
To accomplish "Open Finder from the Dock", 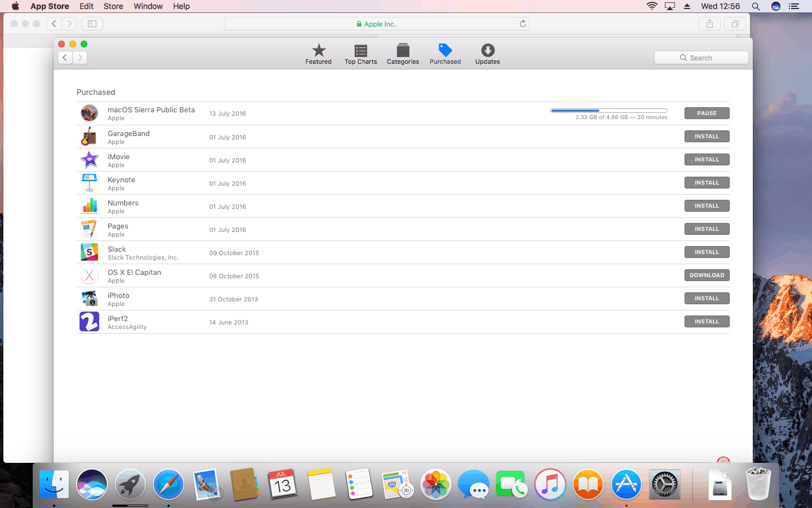I will tap(54, 485).
